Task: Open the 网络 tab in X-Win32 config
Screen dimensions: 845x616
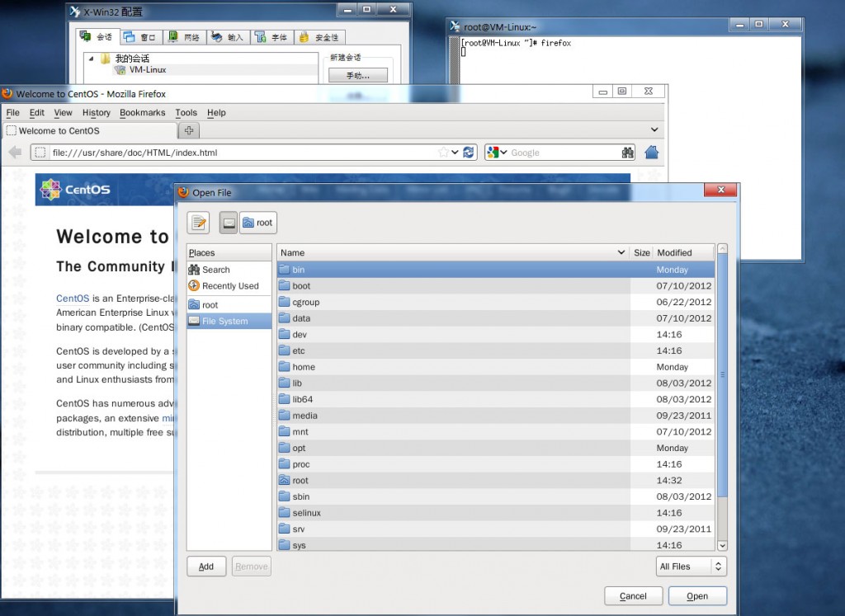Action: tap(184, 36)
